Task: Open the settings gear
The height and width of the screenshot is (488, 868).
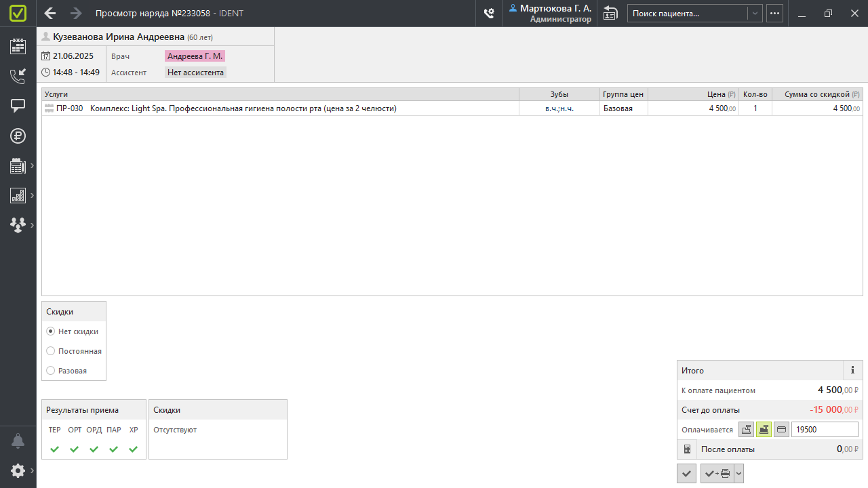Action: click(x=18, y=470)
